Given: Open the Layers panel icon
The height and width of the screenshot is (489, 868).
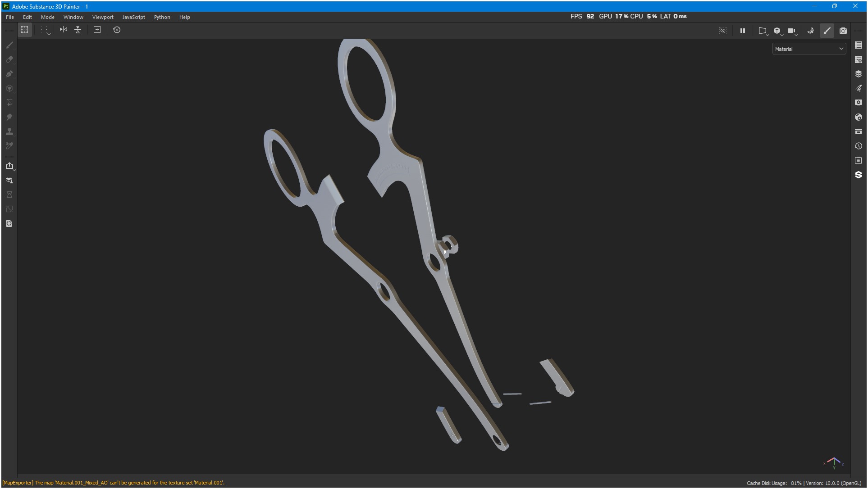Looking at the screenshot, I should coord(859,74).
